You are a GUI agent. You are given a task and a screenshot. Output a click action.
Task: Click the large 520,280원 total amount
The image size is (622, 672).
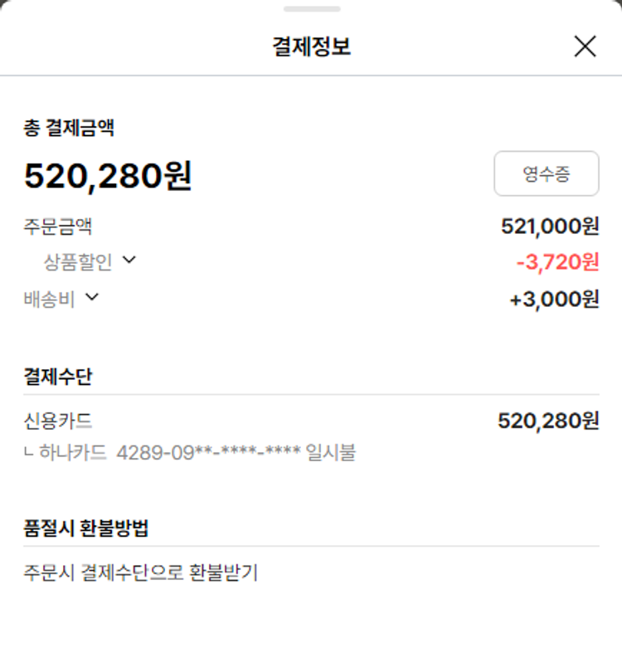click(x=108, y=176)
